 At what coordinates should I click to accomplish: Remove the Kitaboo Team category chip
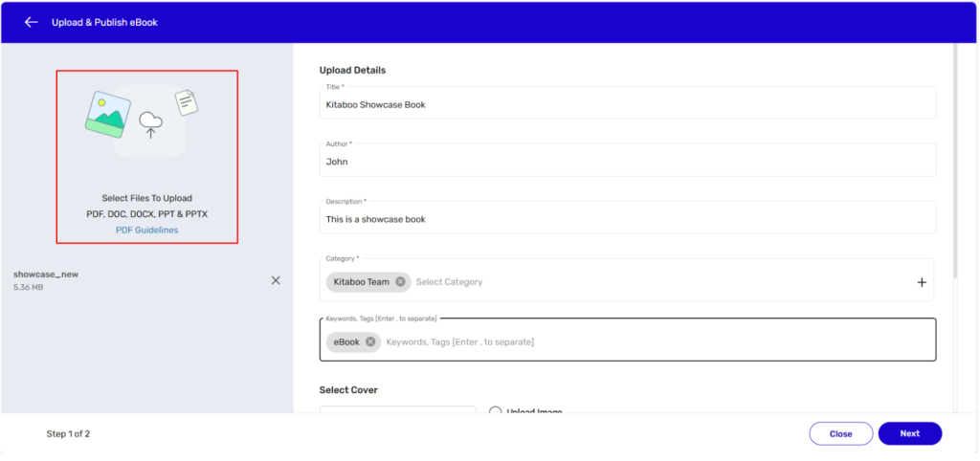[400, 282]
